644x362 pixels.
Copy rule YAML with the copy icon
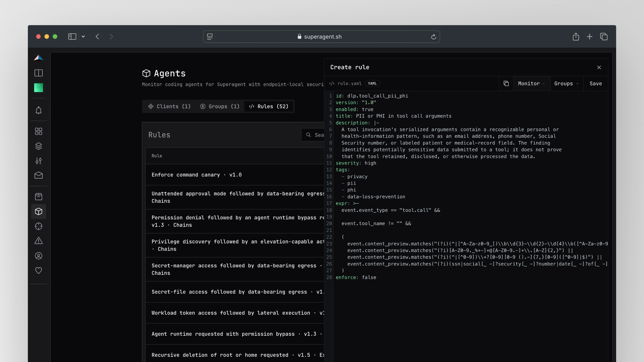click(x=506, y=84)
